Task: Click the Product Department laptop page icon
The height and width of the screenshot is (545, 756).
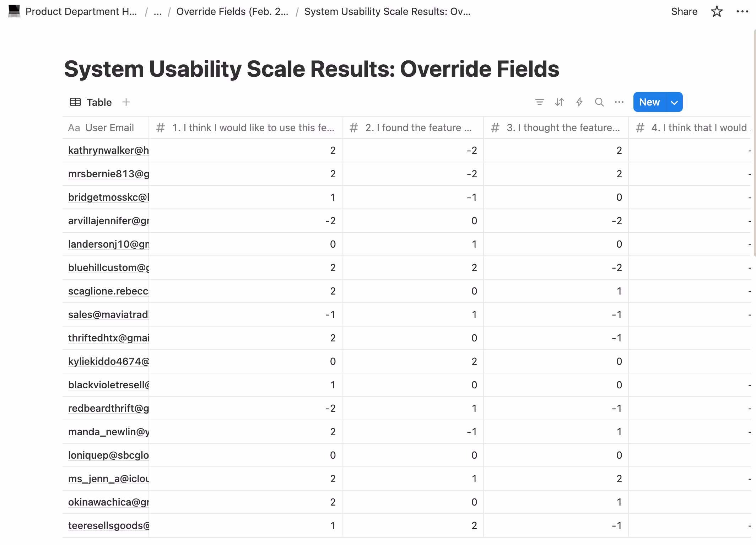Action: pos(14,11)
